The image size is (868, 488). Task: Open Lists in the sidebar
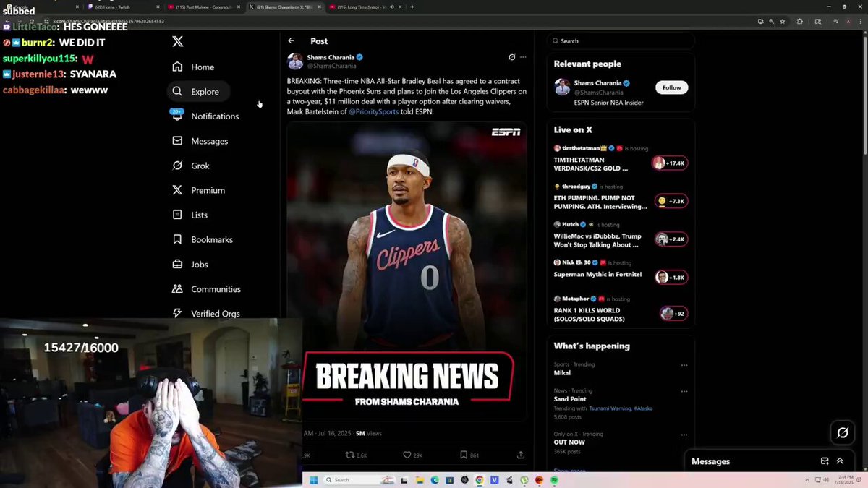pos(190,215)
